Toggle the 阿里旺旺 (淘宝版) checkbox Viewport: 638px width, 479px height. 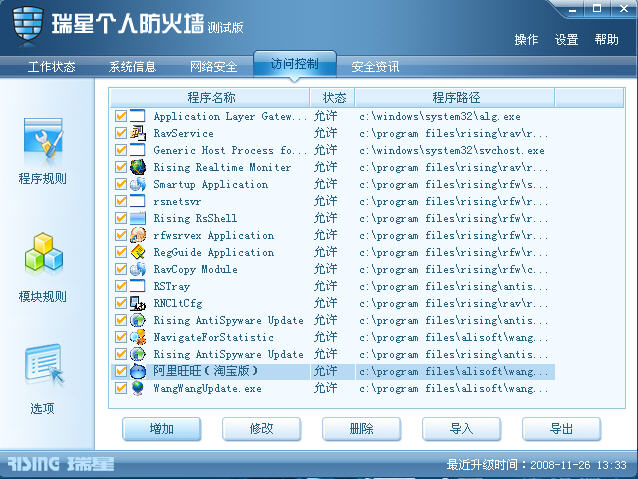click(121, 371)
